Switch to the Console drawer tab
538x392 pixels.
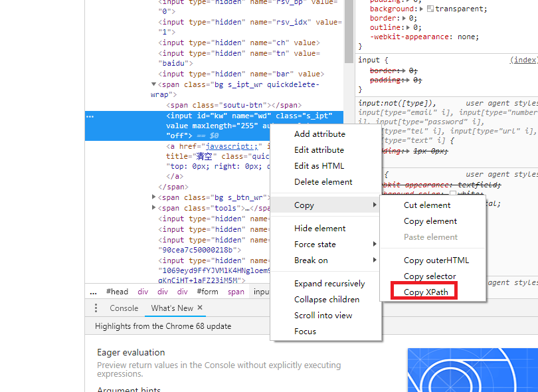[x=124, y=308]
